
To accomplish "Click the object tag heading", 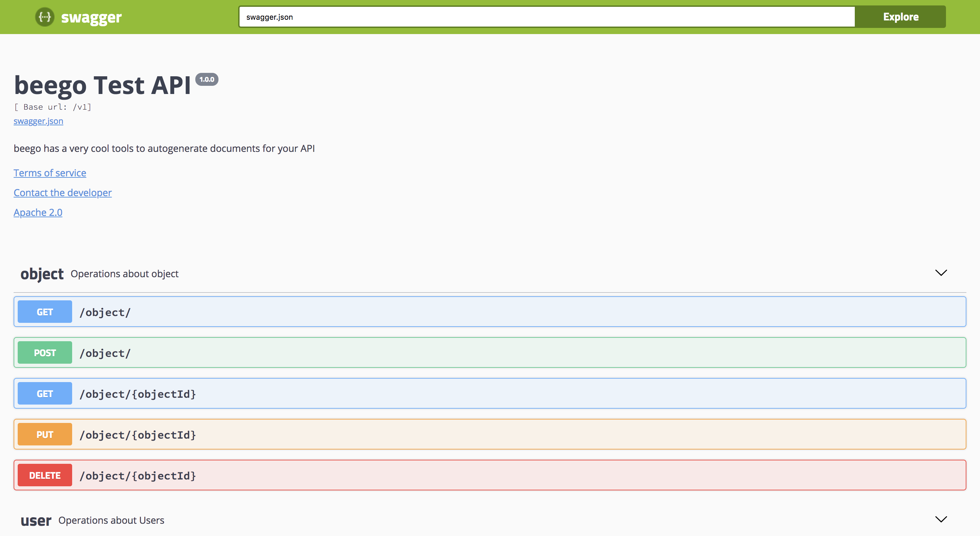I will coord(42,274).
